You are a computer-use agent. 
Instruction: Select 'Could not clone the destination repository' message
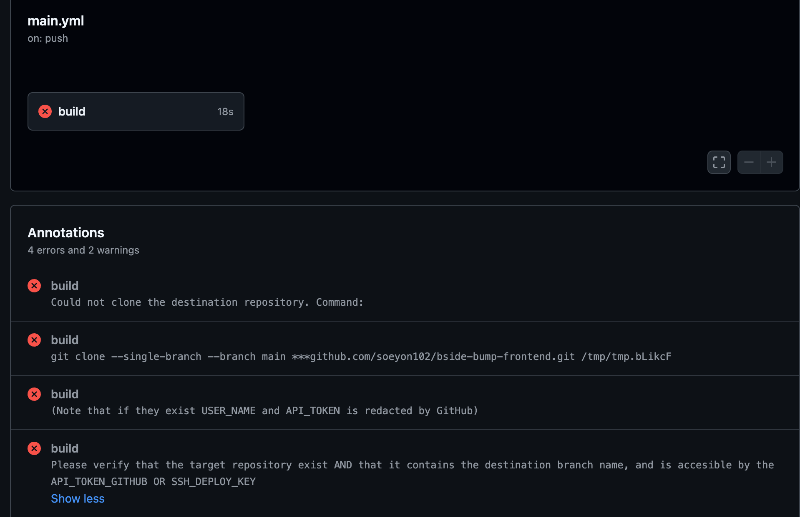tap(207, 302)
